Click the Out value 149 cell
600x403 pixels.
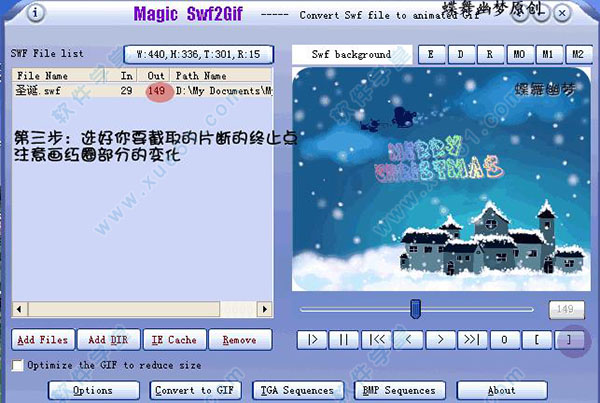coord(157,91)
